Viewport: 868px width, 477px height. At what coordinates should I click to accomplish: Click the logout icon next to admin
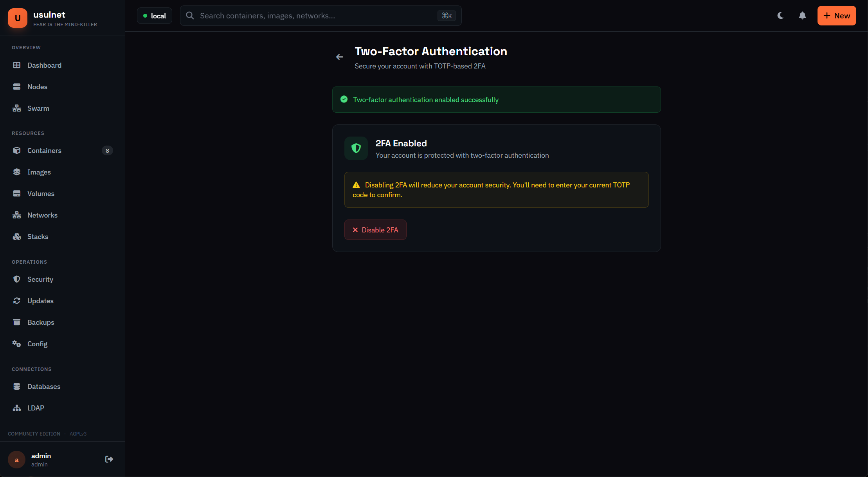(x=109, y=459)
